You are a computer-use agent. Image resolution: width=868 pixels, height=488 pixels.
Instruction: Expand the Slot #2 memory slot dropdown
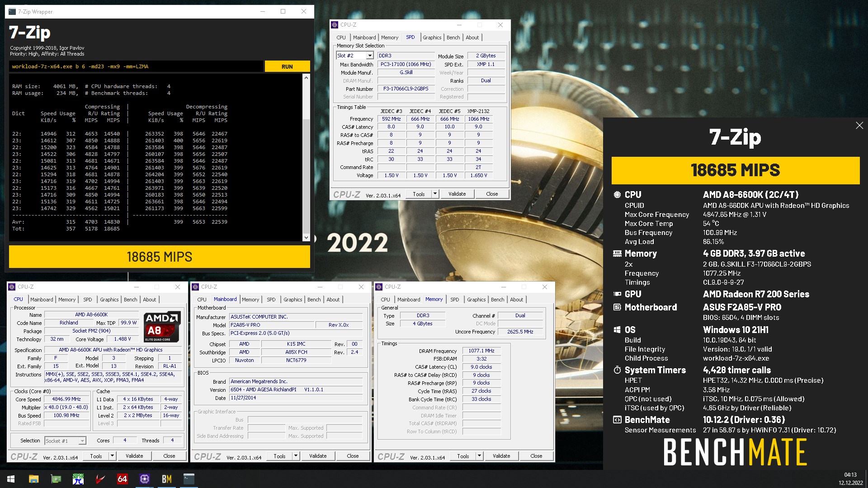tap(369, 56)
